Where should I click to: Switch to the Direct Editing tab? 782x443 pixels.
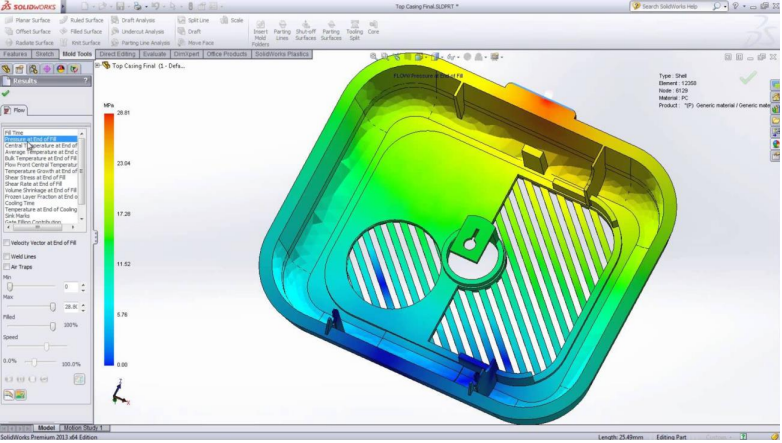[x=117, y=54]
